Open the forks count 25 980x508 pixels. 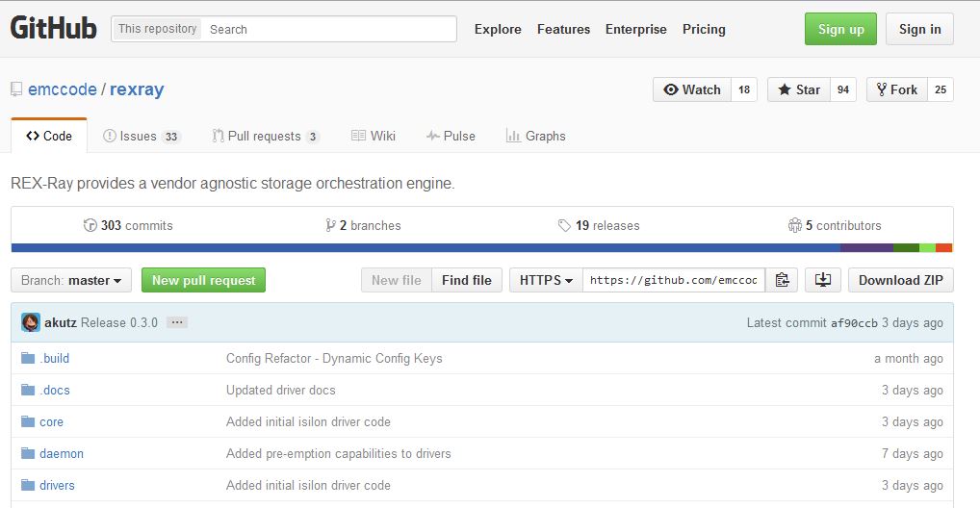point(941,89)
